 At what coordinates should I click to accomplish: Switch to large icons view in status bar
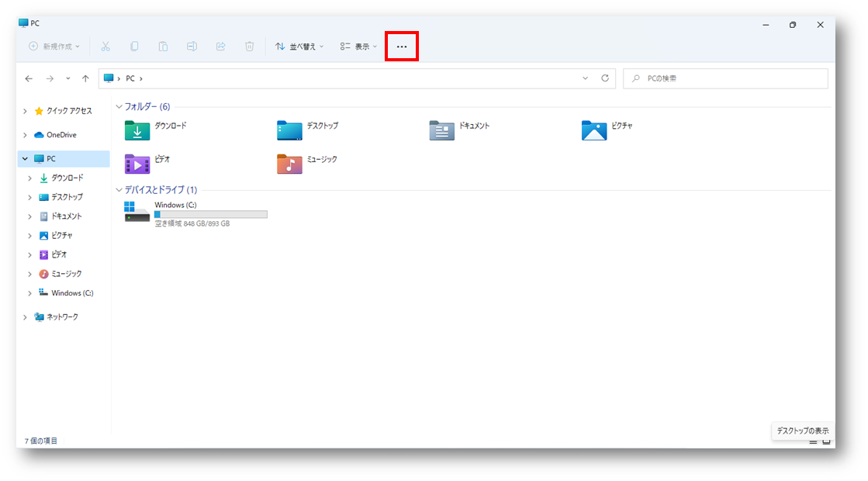click(826, 441)
